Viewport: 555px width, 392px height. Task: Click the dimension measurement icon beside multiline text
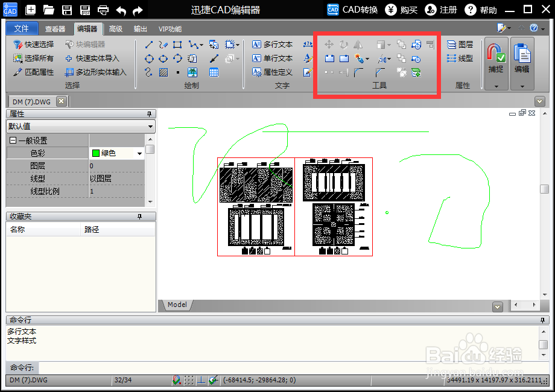click(x=308, y=45)
